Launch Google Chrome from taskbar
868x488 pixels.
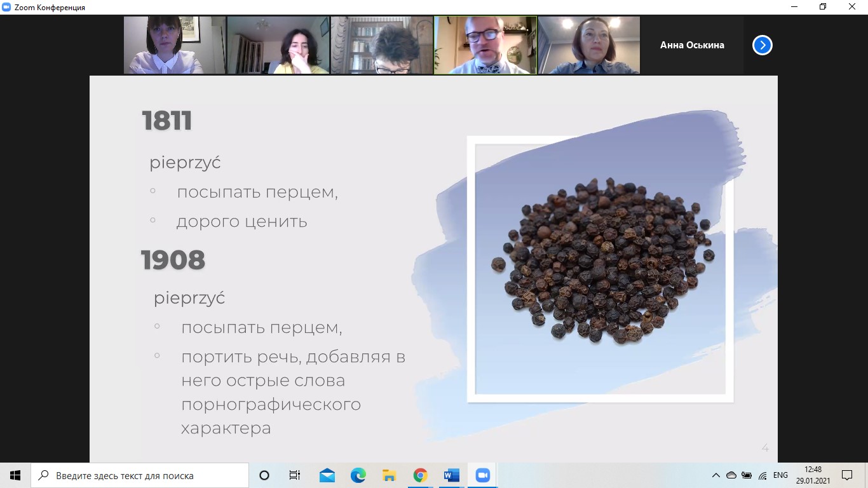point(420,475)
